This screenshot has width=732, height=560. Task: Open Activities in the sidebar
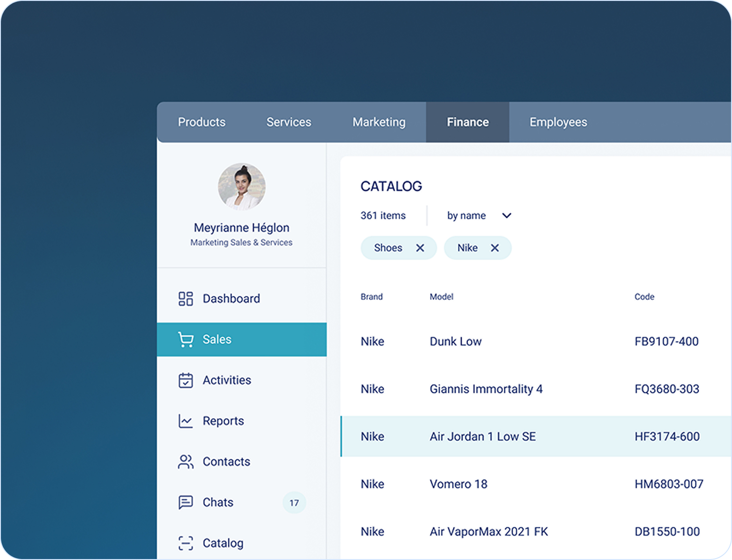point(242,380)
